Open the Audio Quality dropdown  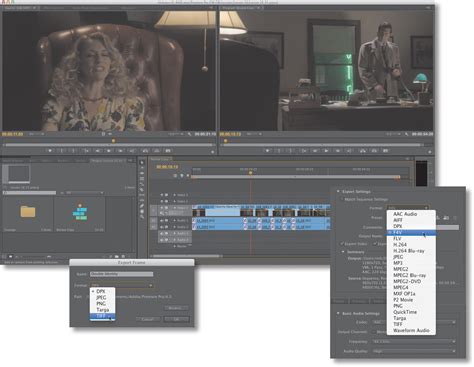413,351
